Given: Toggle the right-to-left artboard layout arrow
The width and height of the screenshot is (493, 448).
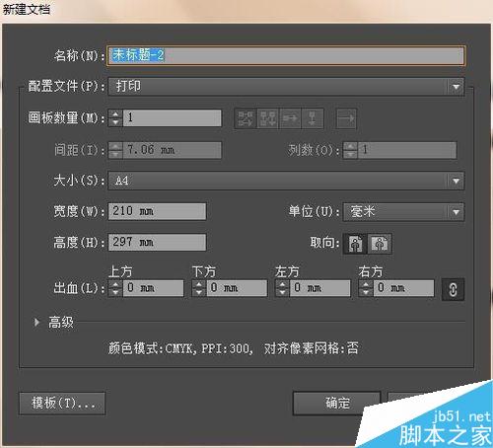Looking at the screenshot, I should click(346, 118).
